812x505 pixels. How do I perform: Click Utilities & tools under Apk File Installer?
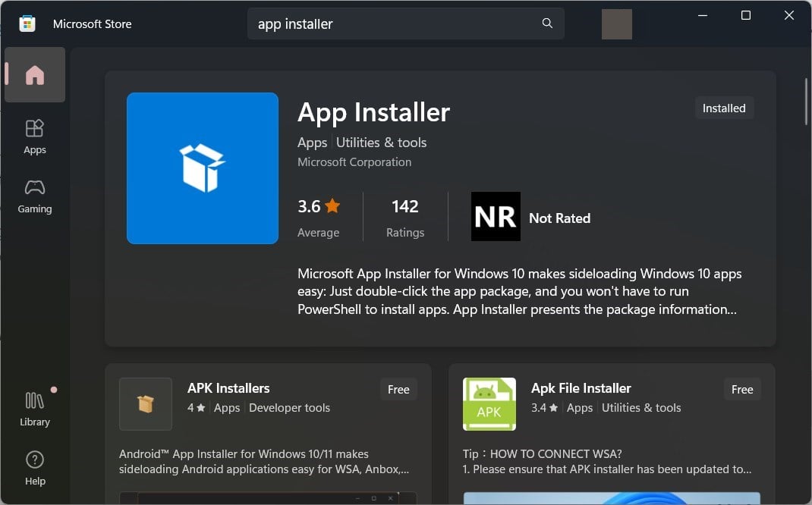click(641, 408)
